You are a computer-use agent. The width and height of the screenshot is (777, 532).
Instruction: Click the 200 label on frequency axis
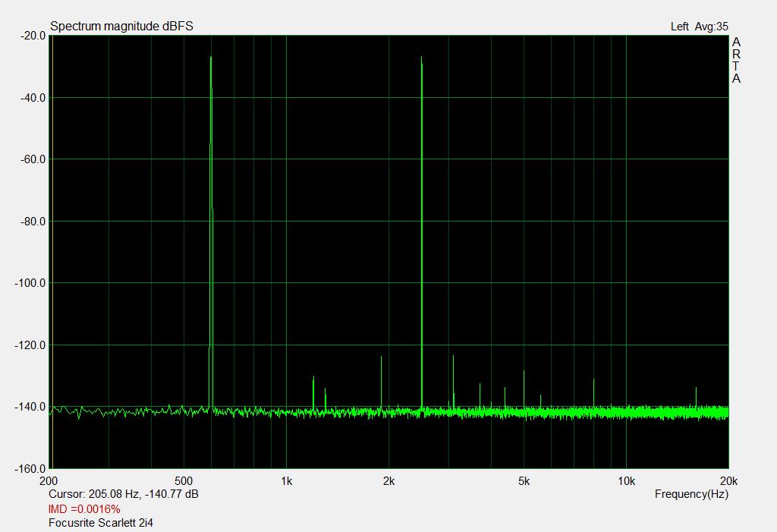coord(49,481)
